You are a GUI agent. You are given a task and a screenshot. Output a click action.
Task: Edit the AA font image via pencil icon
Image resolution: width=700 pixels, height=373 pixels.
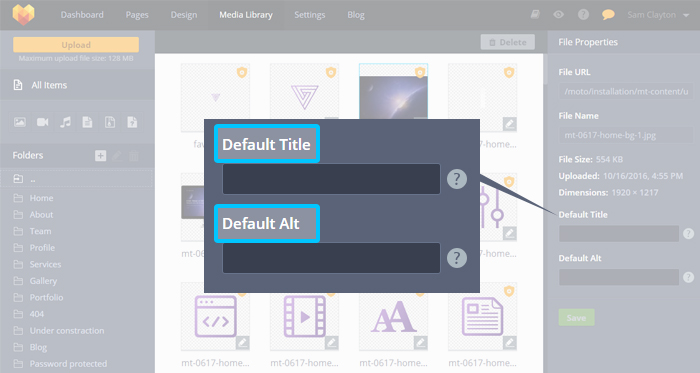coord(421,343)
